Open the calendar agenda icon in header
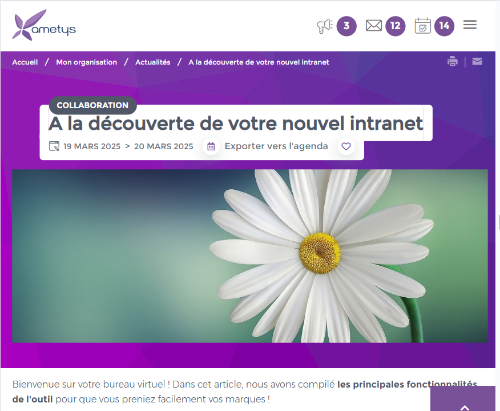Viewport: 500px width, 411px height. click(423, 26)
